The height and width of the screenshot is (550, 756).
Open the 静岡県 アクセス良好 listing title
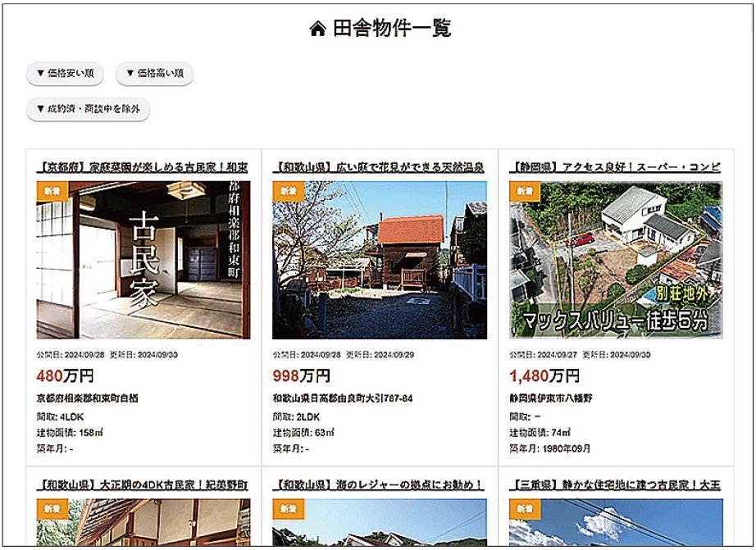pos(615,167)
